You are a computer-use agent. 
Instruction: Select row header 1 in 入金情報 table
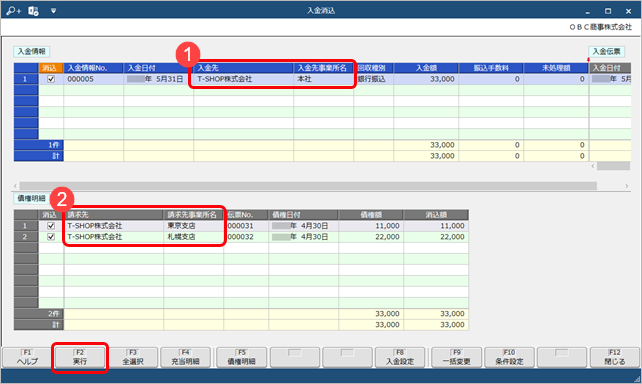click(x=26, y=79)
